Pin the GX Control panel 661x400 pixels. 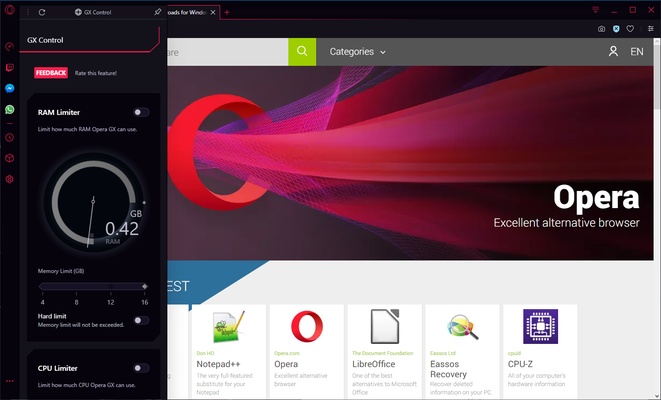[x=158, y=12]
